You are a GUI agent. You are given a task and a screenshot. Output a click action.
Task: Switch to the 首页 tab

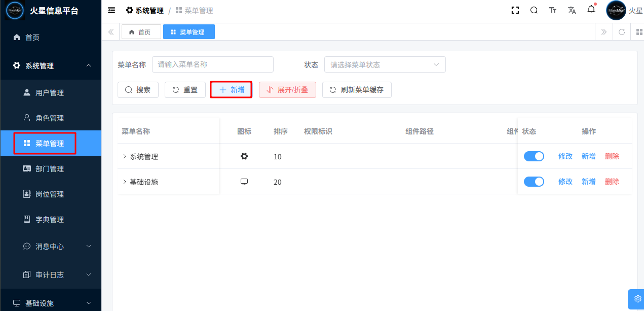point(141,32)
